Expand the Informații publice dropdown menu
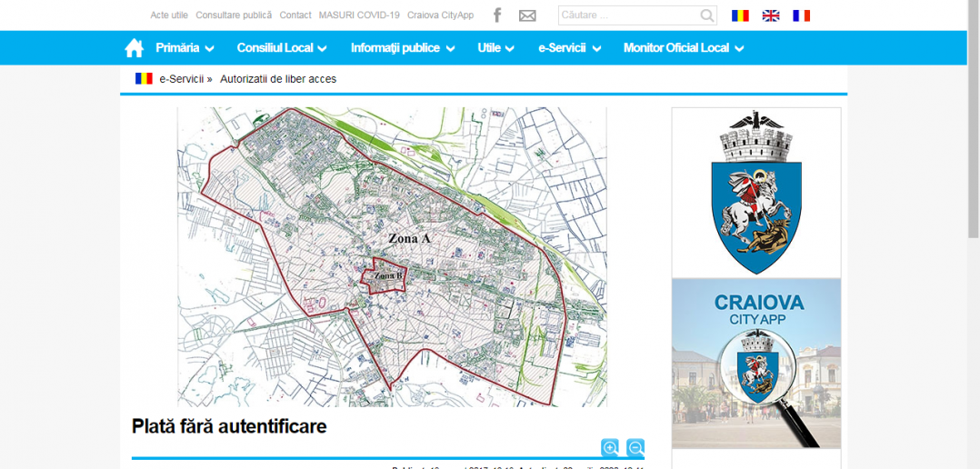980x469 pixels. coord(402,48)
